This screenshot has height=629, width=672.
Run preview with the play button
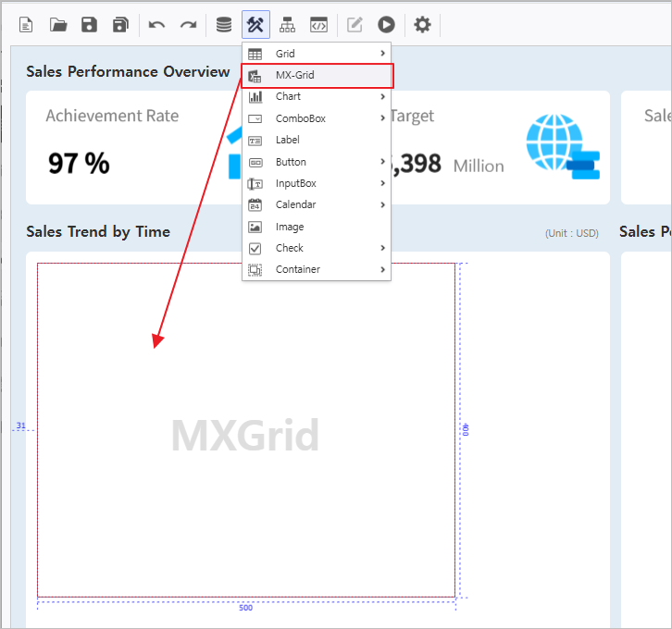point(386,25)
